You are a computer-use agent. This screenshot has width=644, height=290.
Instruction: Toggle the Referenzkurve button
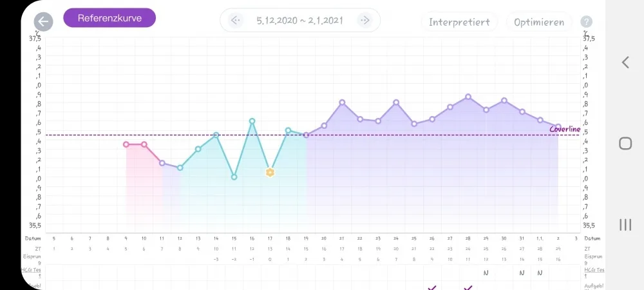[x=109, y=18]
